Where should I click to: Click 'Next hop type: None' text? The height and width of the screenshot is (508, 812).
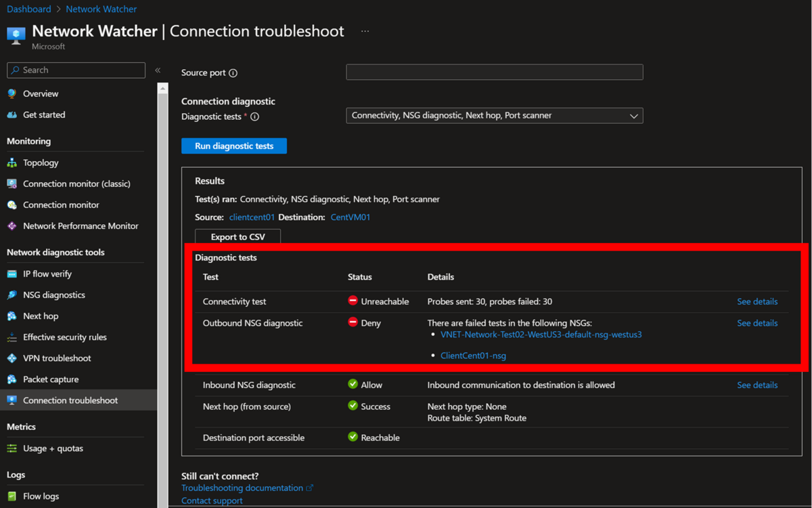(x=467, y=406)
